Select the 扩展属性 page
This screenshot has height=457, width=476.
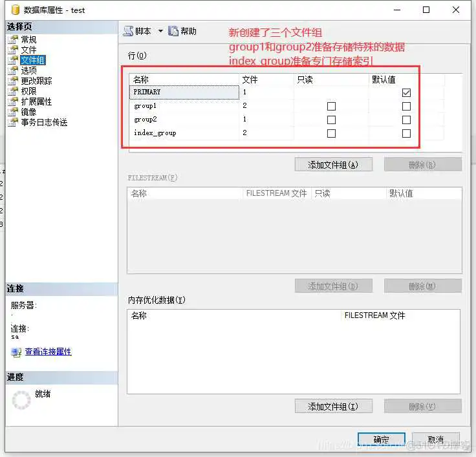click(36, 101)
